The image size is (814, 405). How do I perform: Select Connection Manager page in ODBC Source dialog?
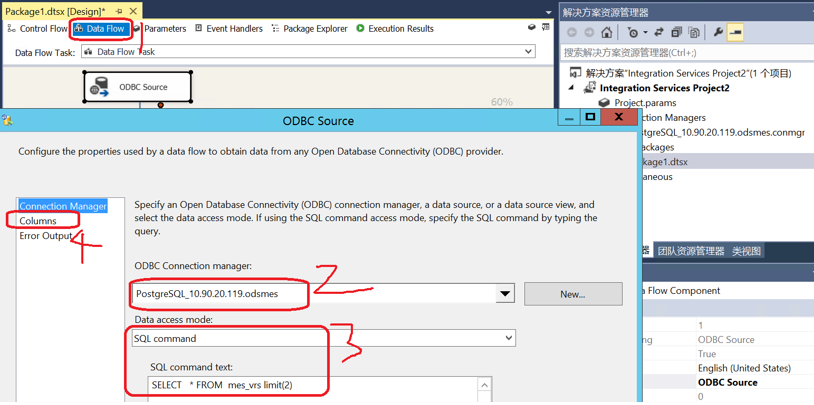pyautogui.click(x=63, y=206)
